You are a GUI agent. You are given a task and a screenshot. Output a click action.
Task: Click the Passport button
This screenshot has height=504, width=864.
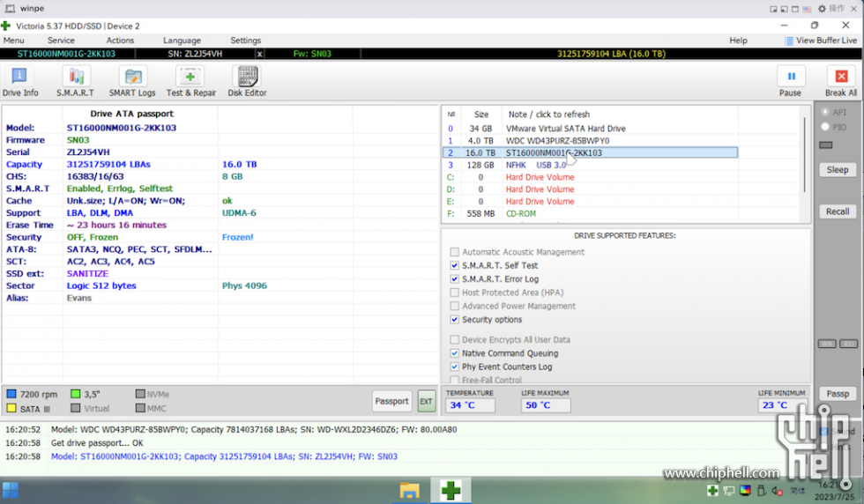391,401
